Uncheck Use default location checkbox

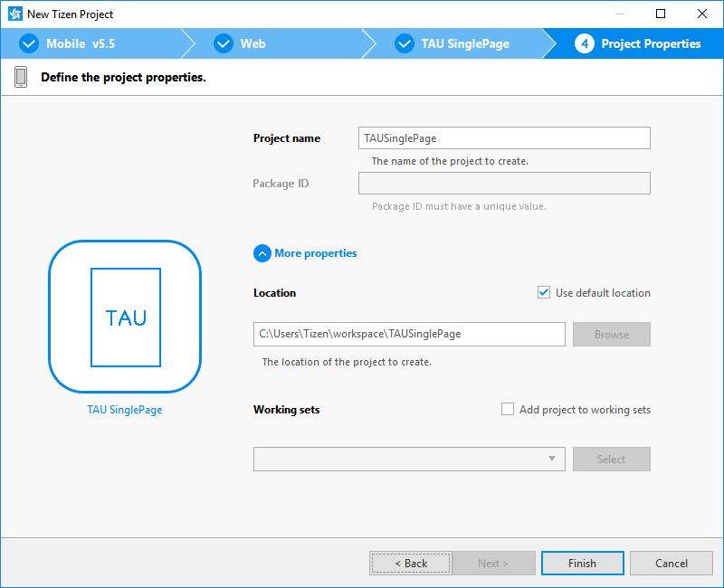click(544, 292)
